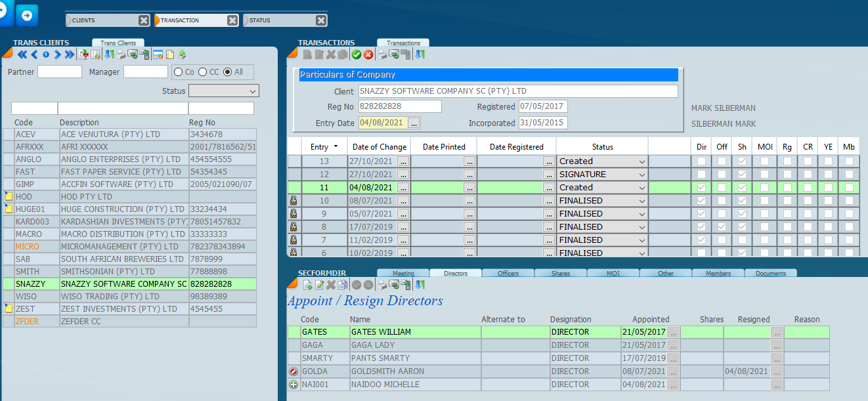Click the Partner input field
The image size is (868, 401).
60,72
